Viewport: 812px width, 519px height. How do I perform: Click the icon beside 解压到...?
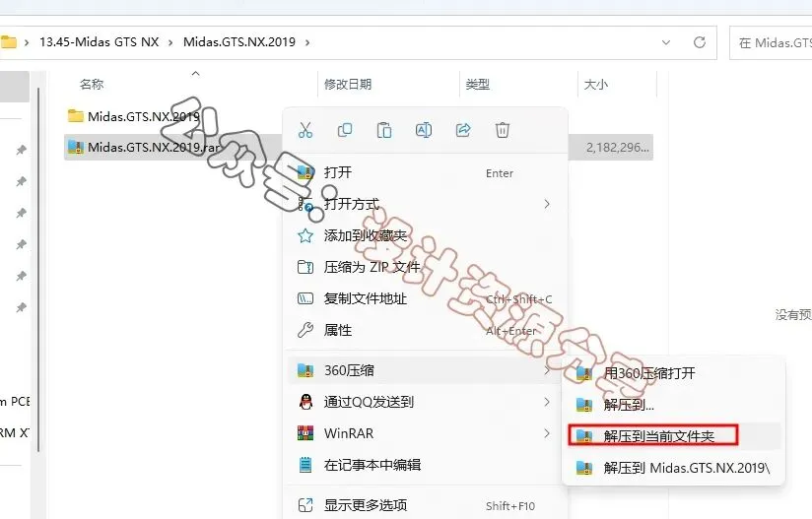pyautogui.click(x=584, y=405)
